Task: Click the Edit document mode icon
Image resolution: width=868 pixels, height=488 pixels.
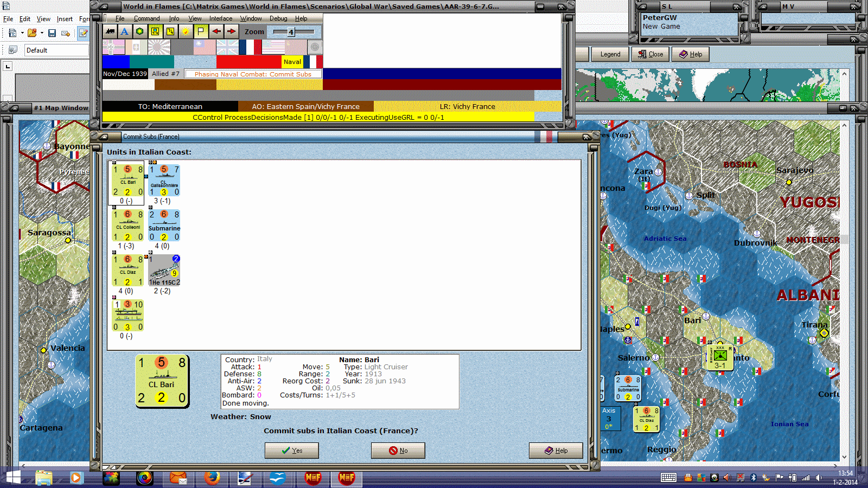Action: [x=83, y=33]
